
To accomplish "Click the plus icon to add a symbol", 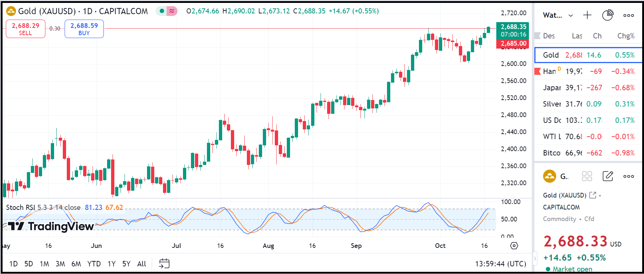I will pyautogui.click(x=587, y=15).
